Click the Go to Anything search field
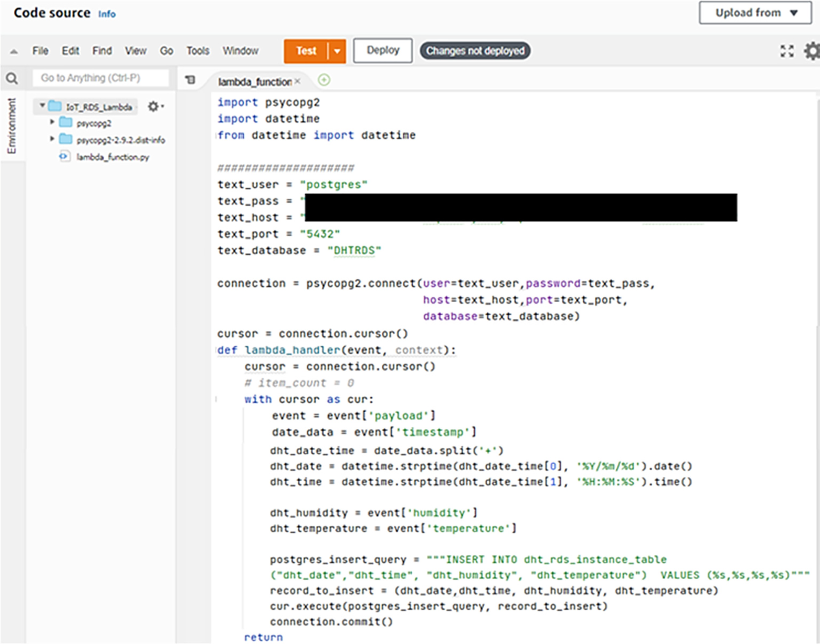Screen dimensions: 820x644 (x=100, y=78)
